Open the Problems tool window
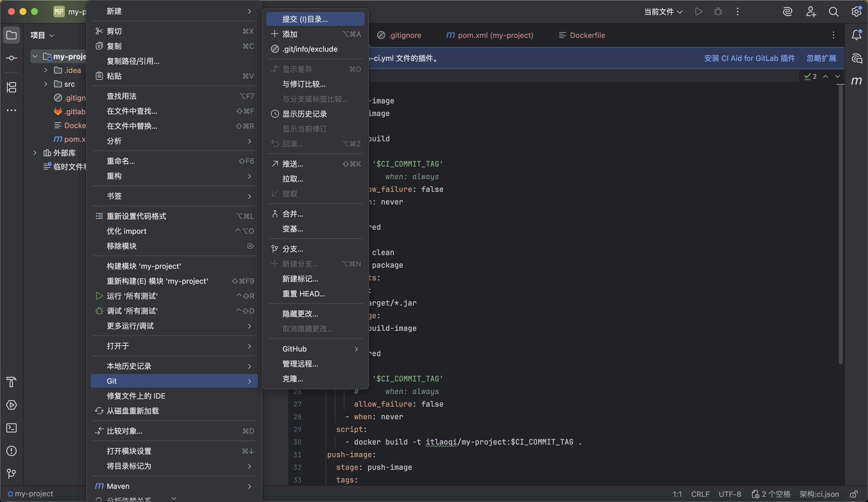The width and height of the screenshot is (868, 502). pyautogui.click(x=11, y=451)
